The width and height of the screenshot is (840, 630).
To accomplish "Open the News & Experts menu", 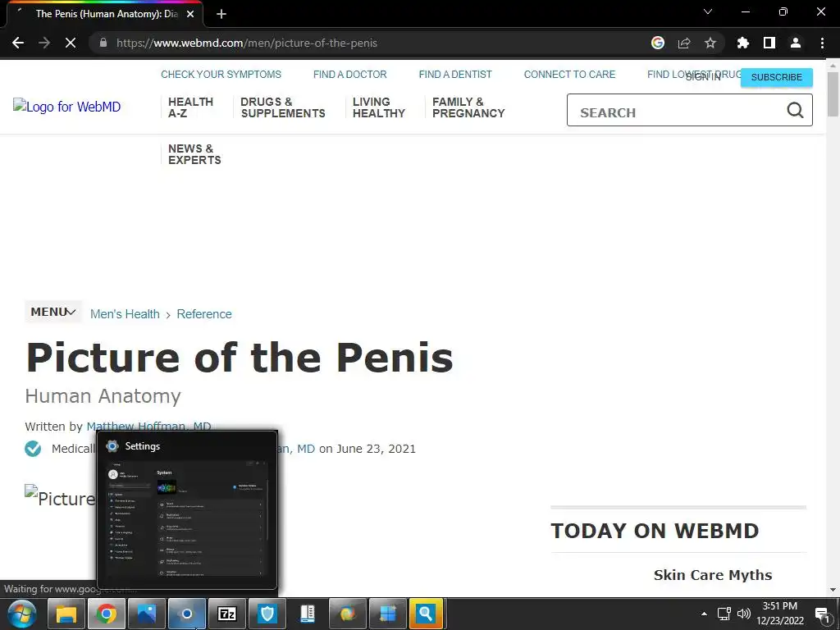I will (x=194, y=154).
